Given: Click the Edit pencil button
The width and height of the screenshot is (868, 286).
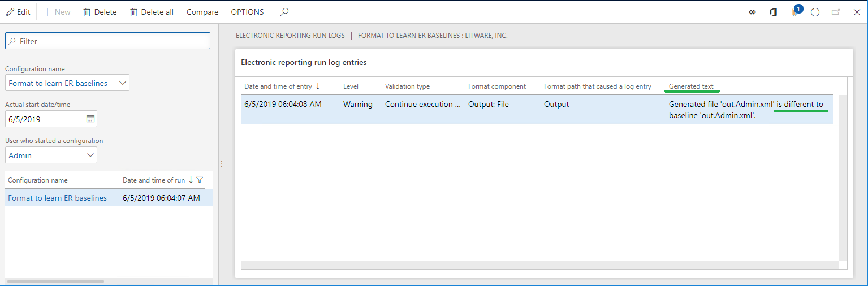Looking at the screenshot, I should pos(18,12).
